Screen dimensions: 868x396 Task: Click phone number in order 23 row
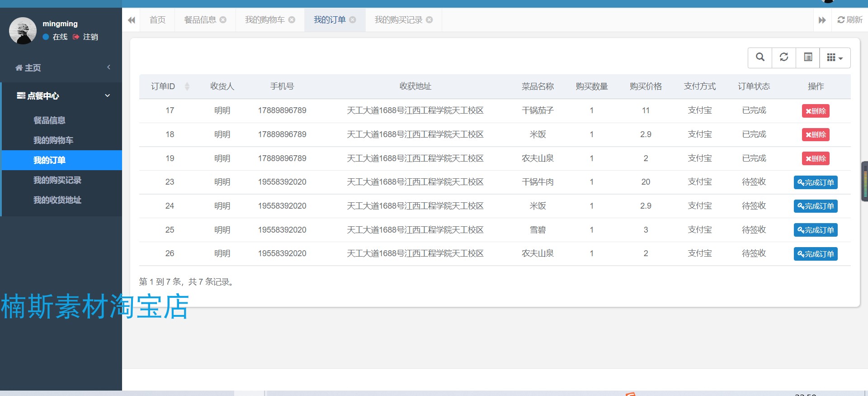click(x=282, y=182)
